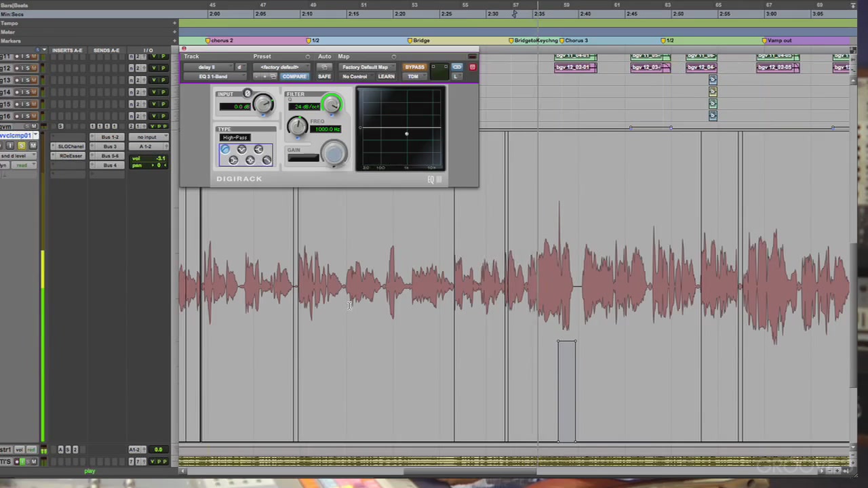Screen dimensions: 868x488
Task: Open the track list view arrow menu
Action: tap(44, 50)
